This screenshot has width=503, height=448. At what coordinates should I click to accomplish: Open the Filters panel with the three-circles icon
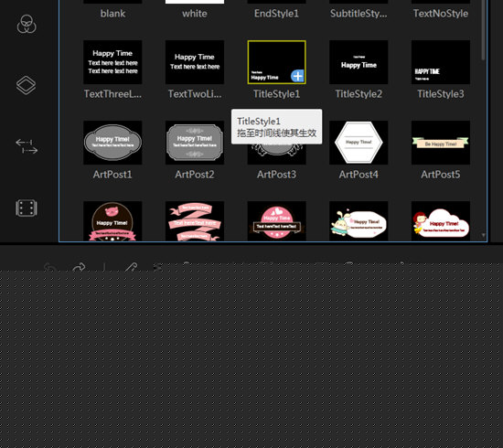(x=27, y=24)
